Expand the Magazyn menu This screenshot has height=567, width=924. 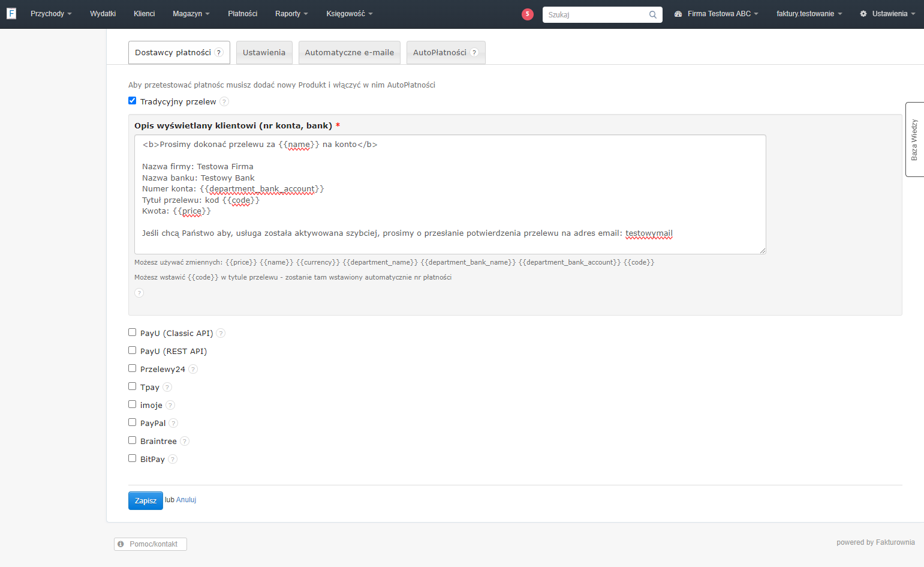[191, 14]
